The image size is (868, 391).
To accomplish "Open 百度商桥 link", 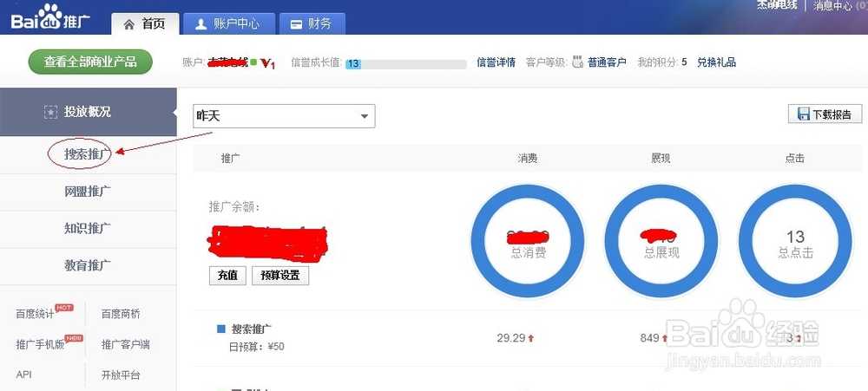I will point(121,314).
